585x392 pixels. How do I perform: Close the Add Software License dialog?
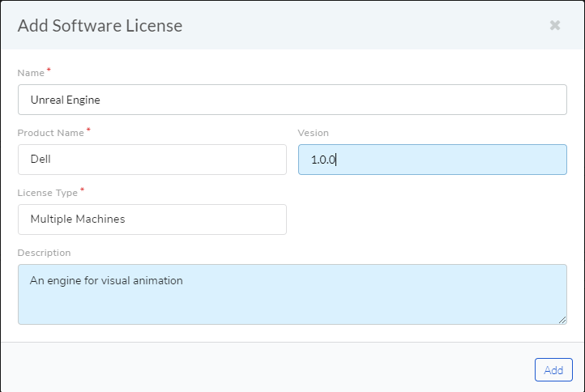[555, 25]
